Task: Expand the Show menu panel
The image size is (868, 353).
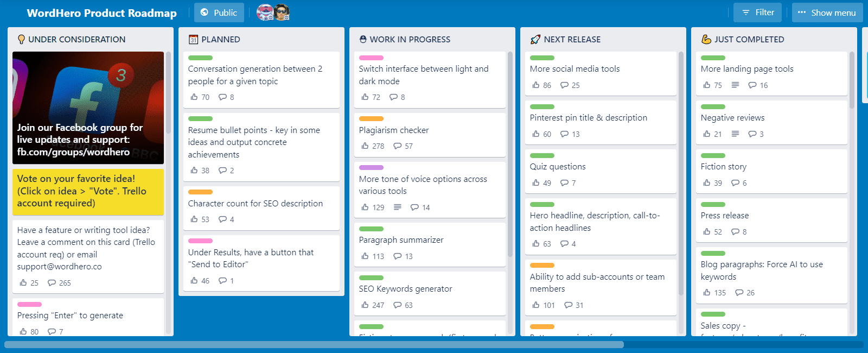Action: pos(827,12)
